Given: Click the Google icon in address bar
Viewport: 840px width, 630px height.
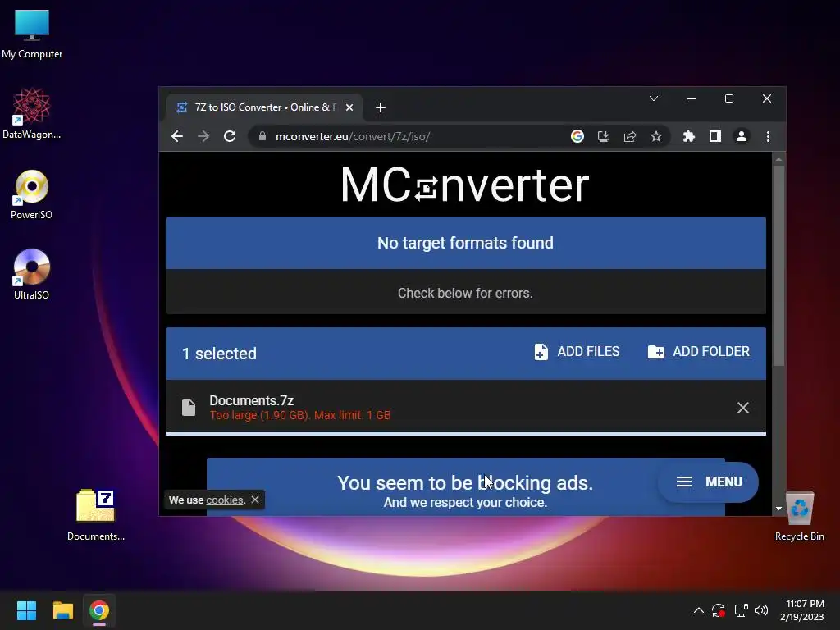Looking at the screenshot, I should pos(577,137).
